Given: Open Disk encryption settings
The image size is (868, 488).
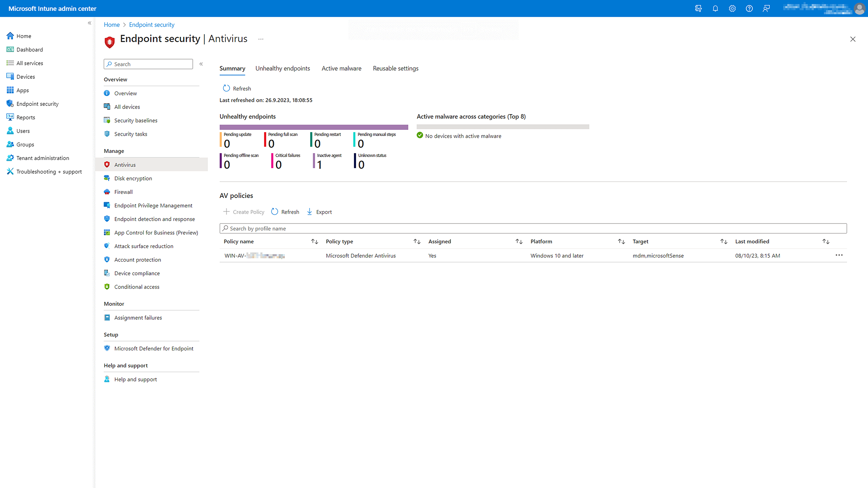Looking at the screenshot, I should coord(133,178).
